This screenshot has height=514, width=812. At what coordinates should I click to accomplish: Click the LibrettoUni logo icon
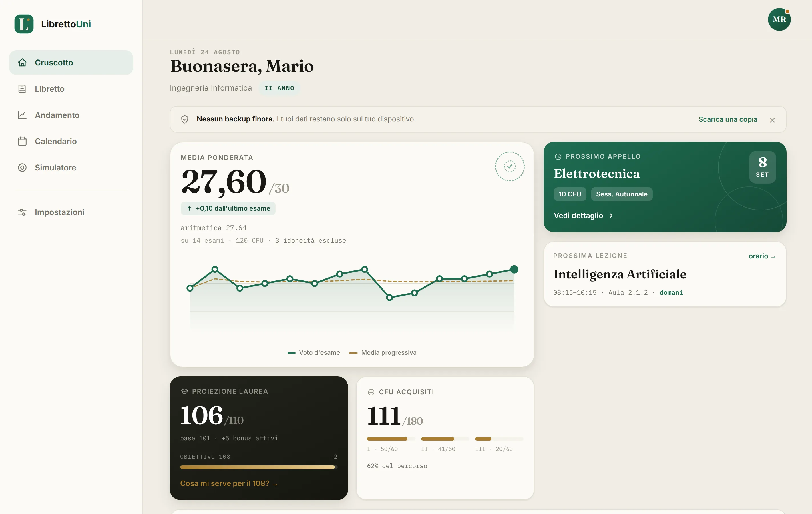(24, 24)
